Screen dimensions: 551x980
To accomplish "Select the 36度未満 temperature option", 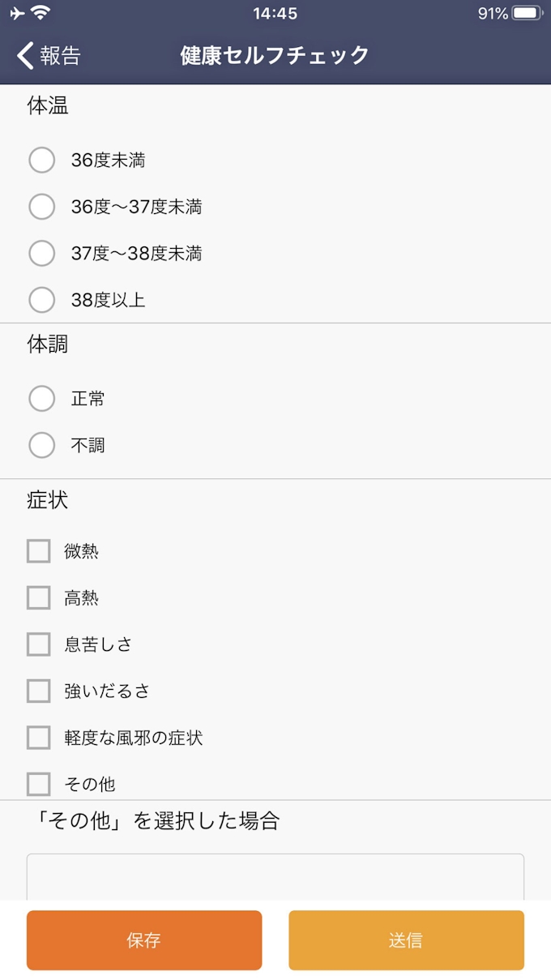I will [42, 160].
